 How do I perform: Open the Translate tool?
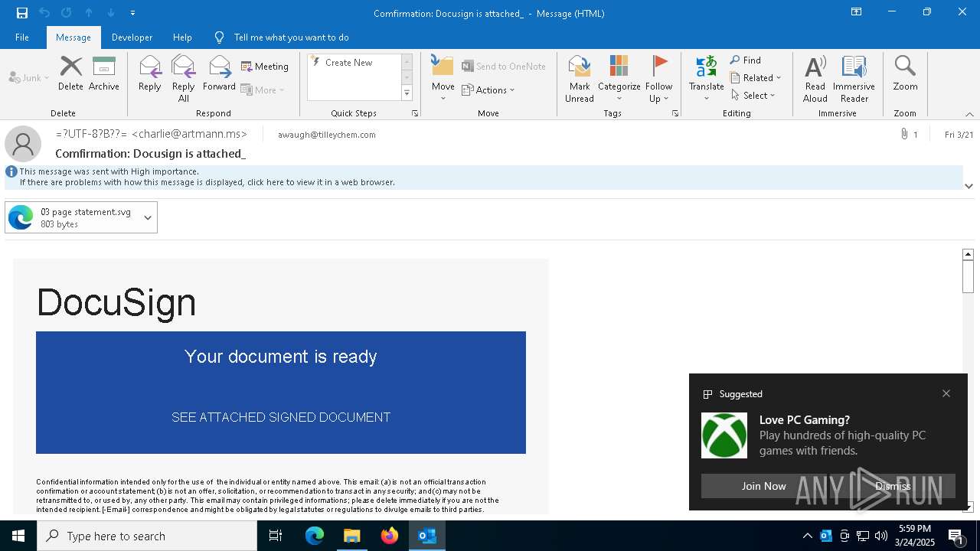[706, 79]
